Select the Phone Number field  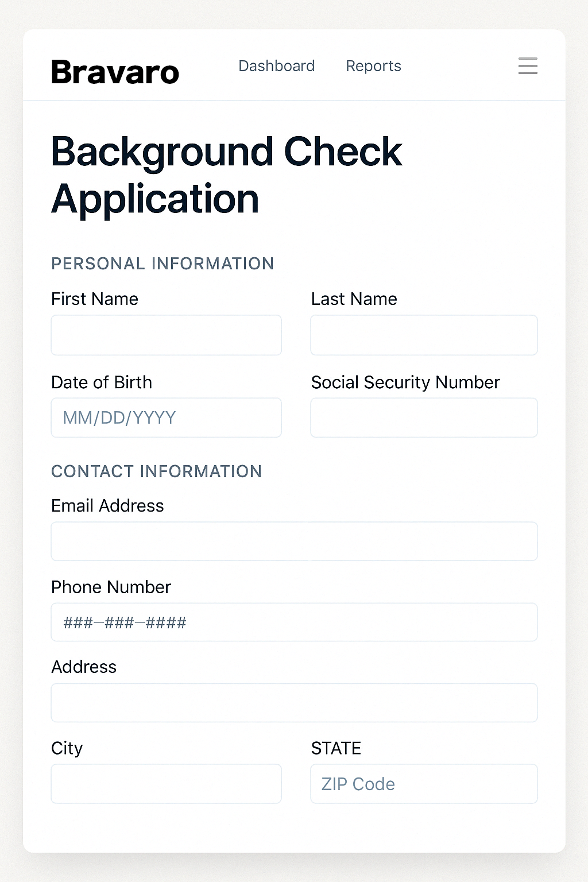click(x=295, y=622)
